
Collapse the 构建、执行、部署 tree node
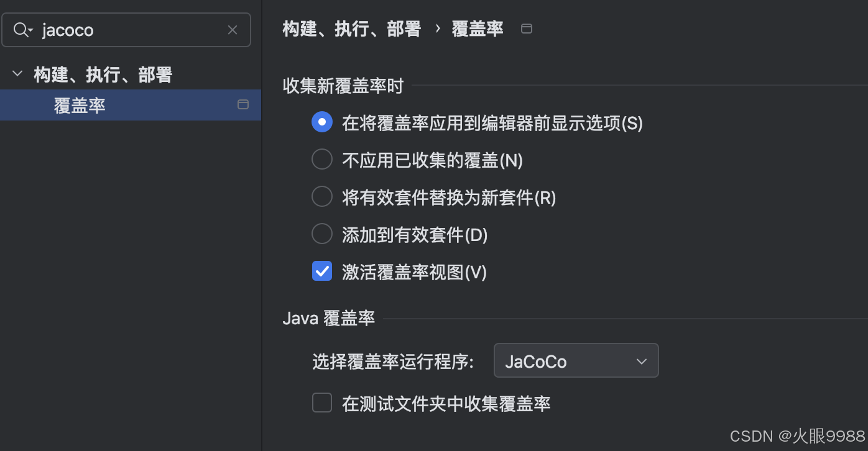(17, 75)
